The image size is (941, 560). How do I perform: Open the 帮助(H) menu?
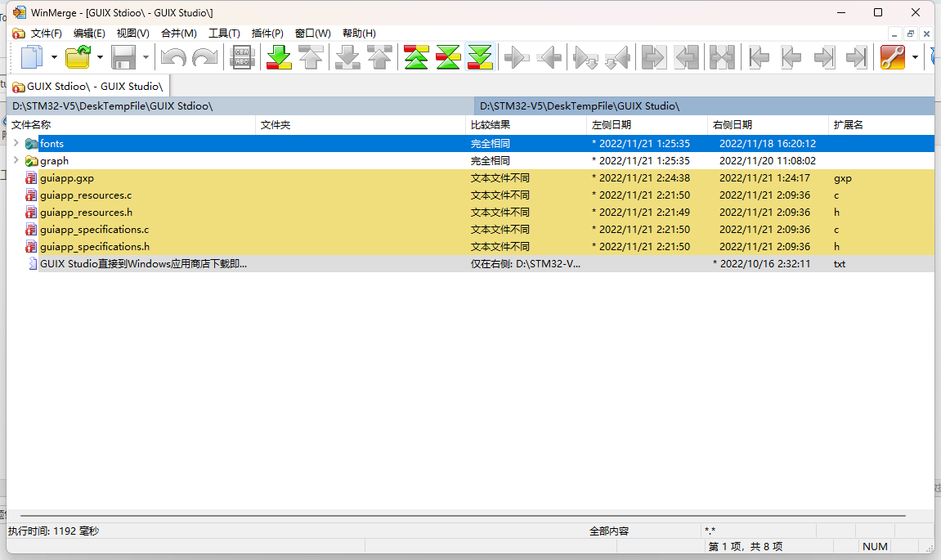click(359, 34)
